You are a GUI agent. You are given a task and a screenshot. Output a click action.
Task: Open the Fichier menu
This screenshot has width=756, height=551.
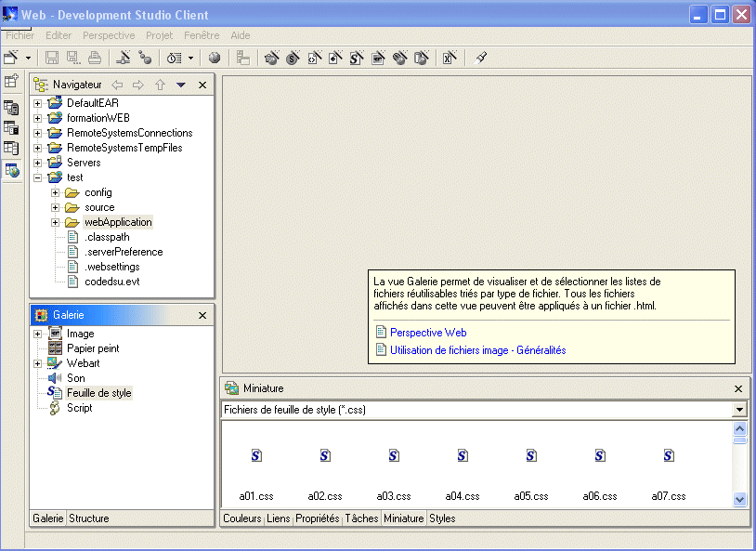[20, 35]
